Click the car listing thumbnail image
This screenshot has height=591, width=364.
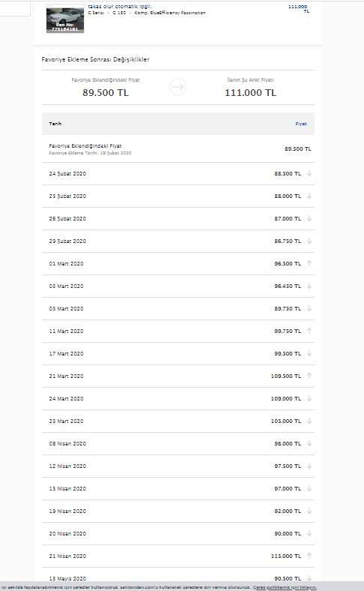pyautogui.click(x=64, y=19)
